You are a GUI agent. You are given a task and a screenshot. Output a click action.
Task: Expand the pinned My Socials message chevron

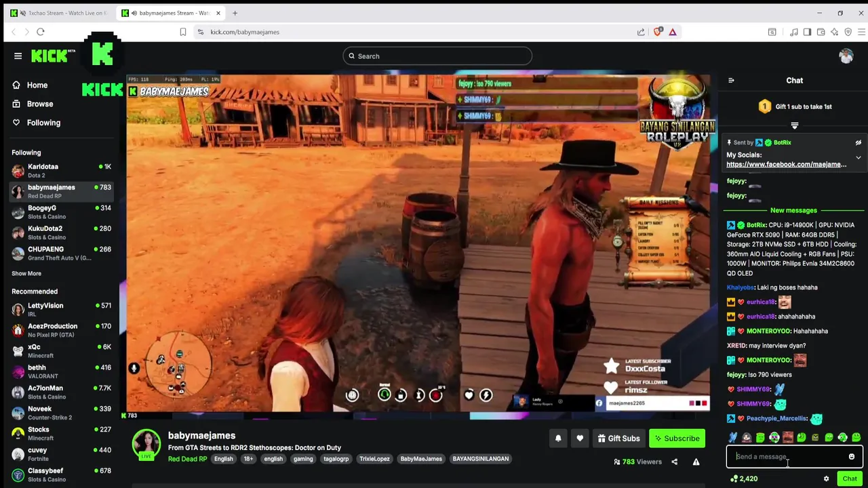[858, 158]
